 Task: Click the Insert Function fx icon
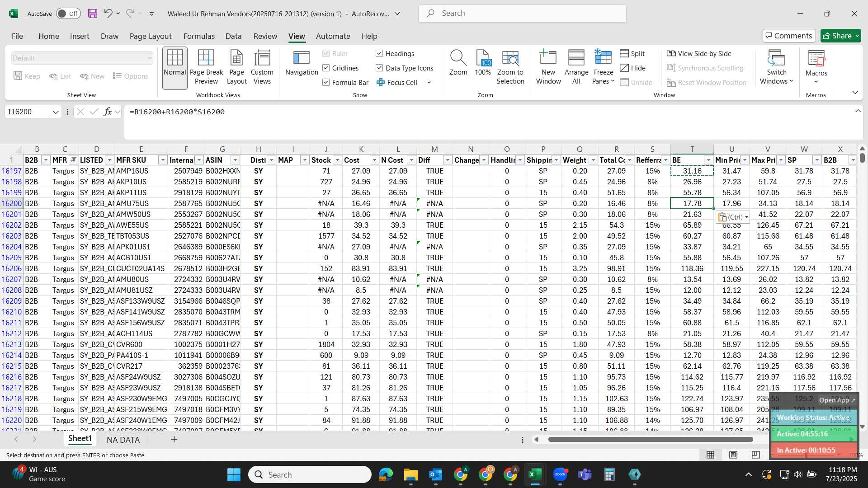point(108,112)
